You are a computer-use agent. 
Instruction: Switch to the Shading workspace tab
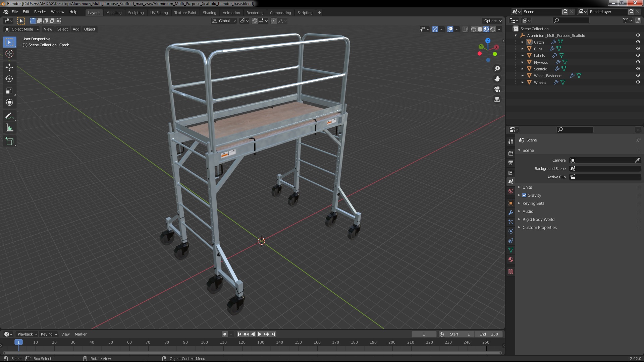pyautogui.click(x=209, y=13)
